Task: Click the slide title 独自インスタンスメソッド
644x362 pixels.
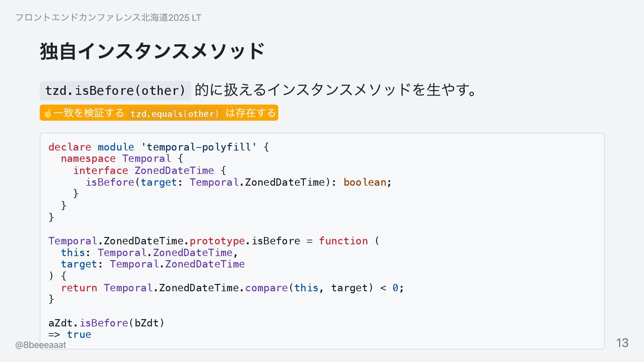Action: click(x=153, y=51)
